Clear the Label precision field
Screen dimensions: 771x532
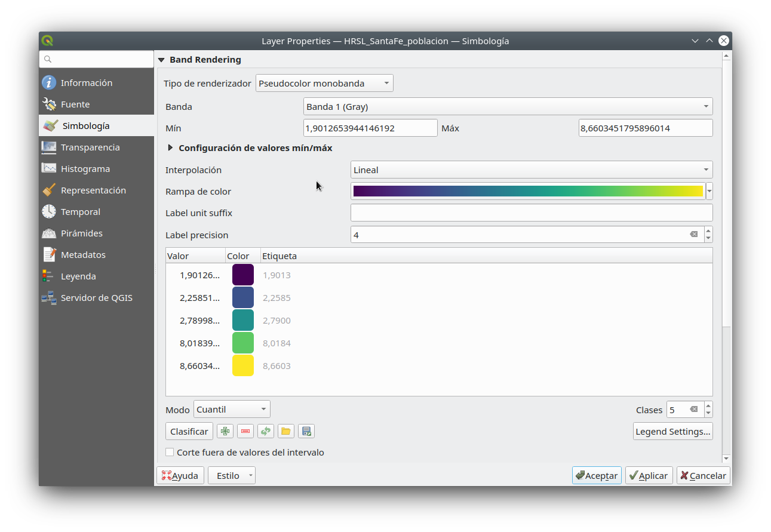coord(694,235)
